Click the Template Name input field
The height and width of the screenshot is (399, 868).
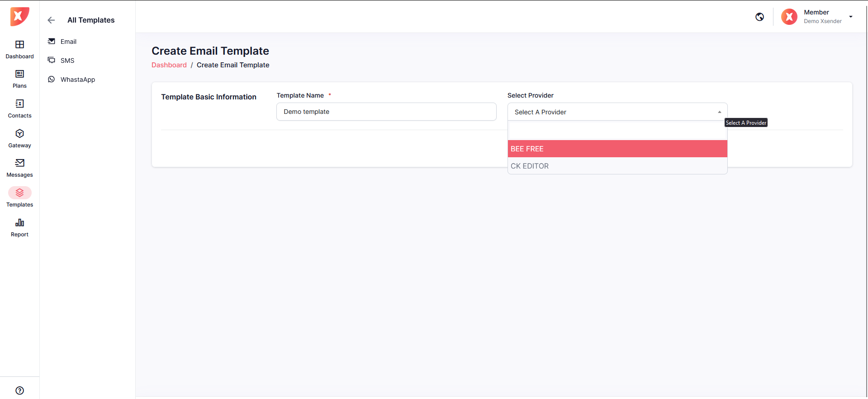pos(386,112)
